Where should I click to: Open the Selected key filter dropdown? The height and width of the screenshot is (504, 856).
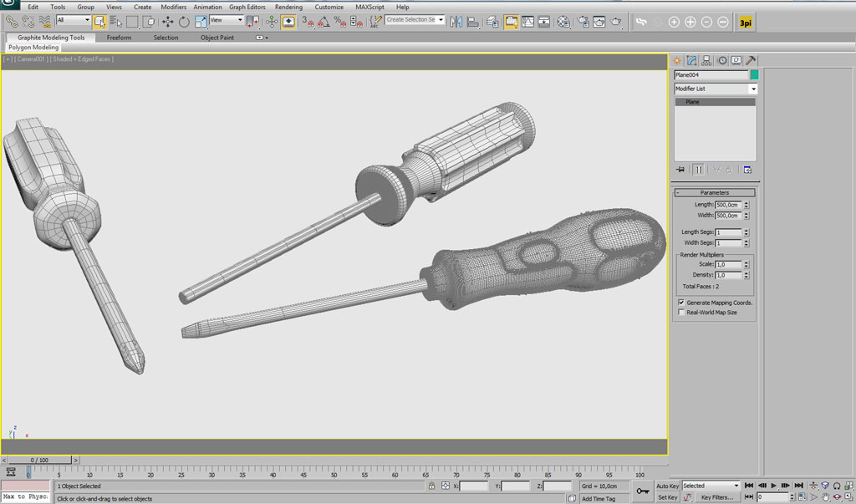coord(711,486)
